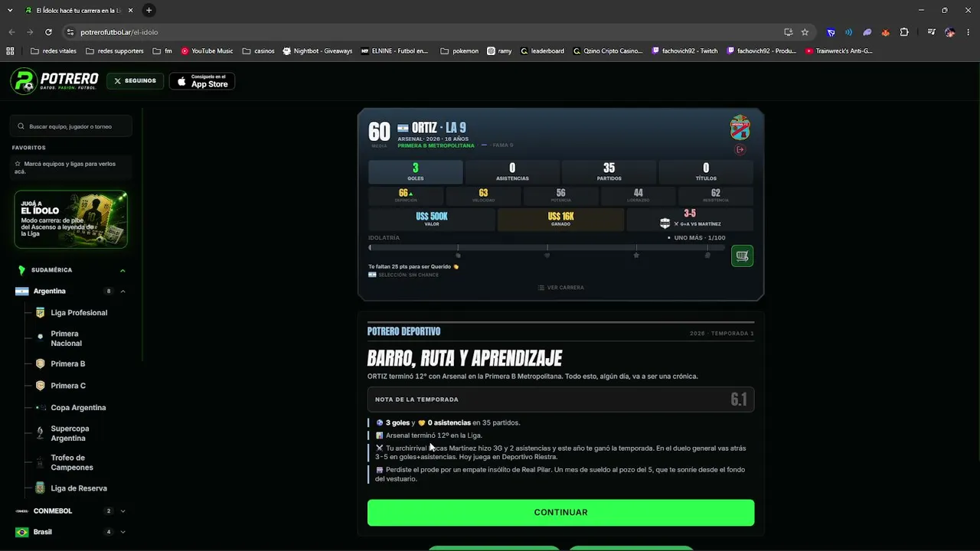Click the Ver Carrera link
Viewport: 980px width, 551px height.
click(x=560, y=288)
